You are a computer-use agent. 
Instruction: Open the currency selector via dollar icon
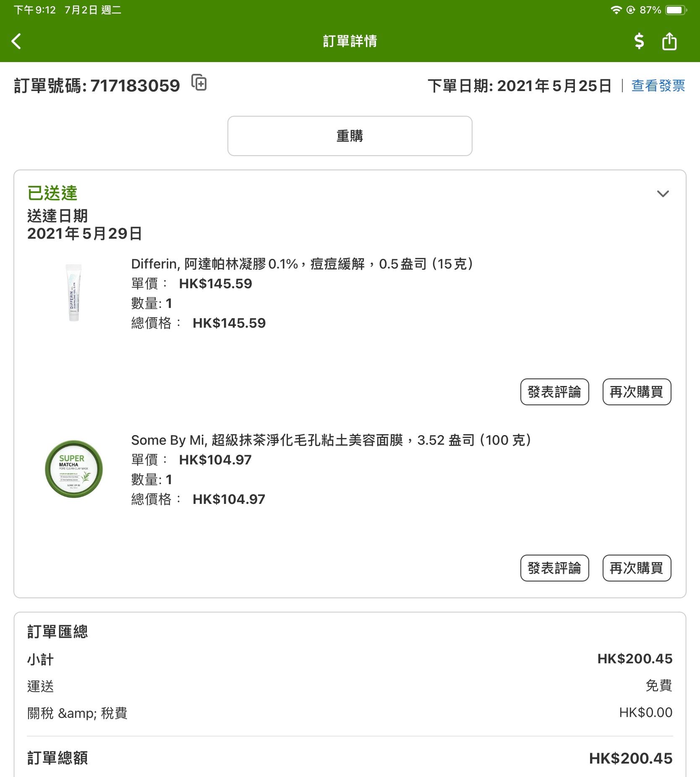point(638,41)
